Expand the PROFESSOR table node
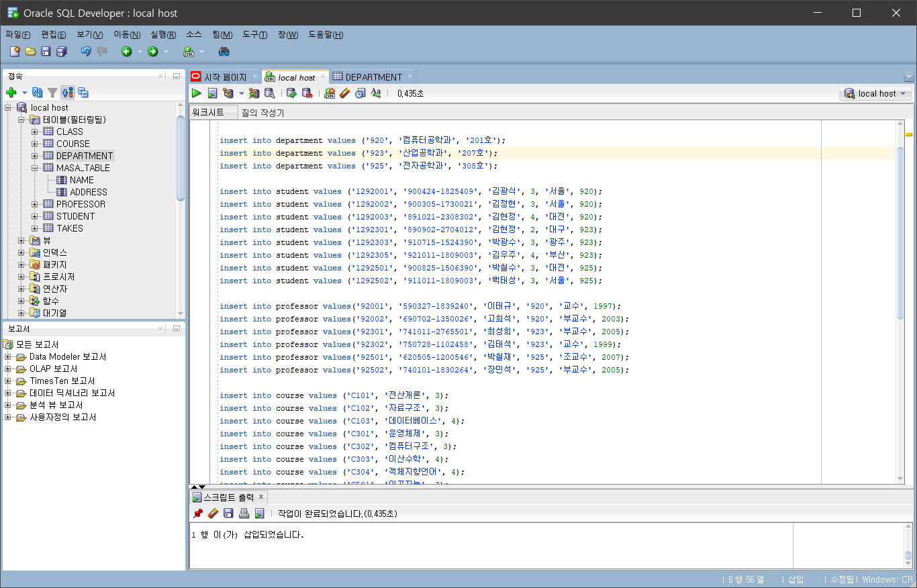Screen dimensions: 917x588 tap(36, 203)
